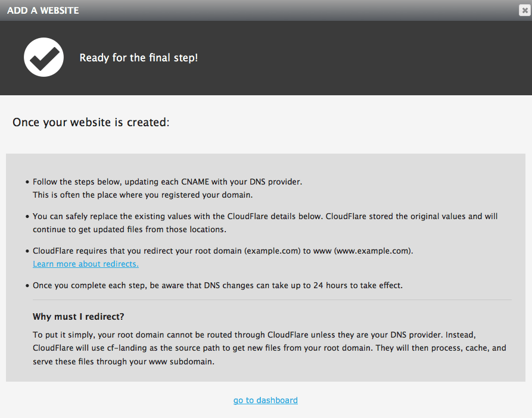Click the ADD A WEBSITE title text

(43, 10)
